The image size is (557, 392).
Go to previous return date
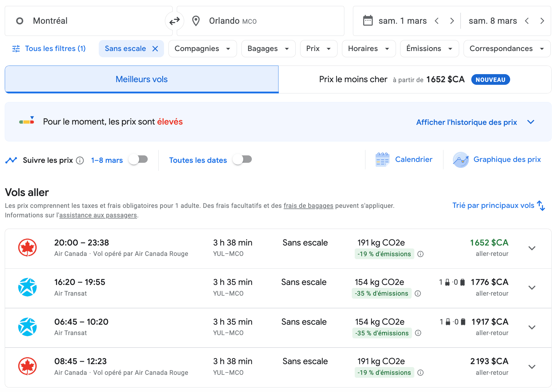527,21
